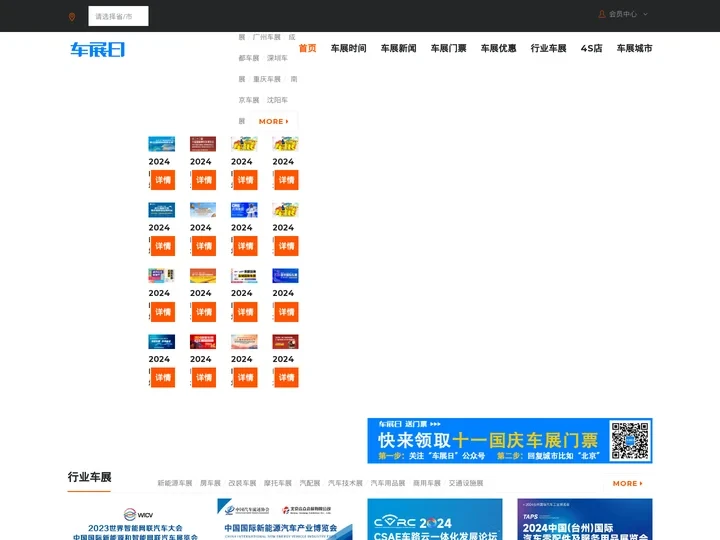The image size is (720, 540).
Task: Expand the 会员中心 dropdown arrow
Action: point(645,14)
